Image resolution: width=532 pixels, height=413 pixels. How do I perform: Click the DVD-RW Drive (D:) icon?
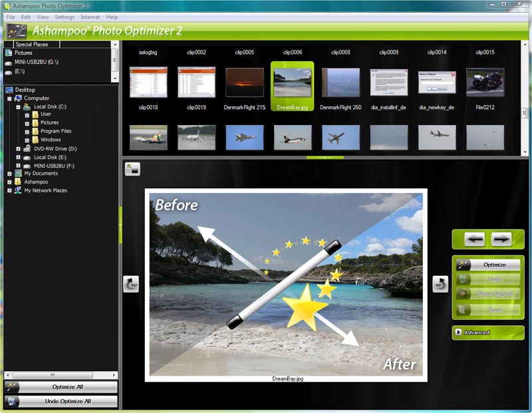(x=27, y=149)
